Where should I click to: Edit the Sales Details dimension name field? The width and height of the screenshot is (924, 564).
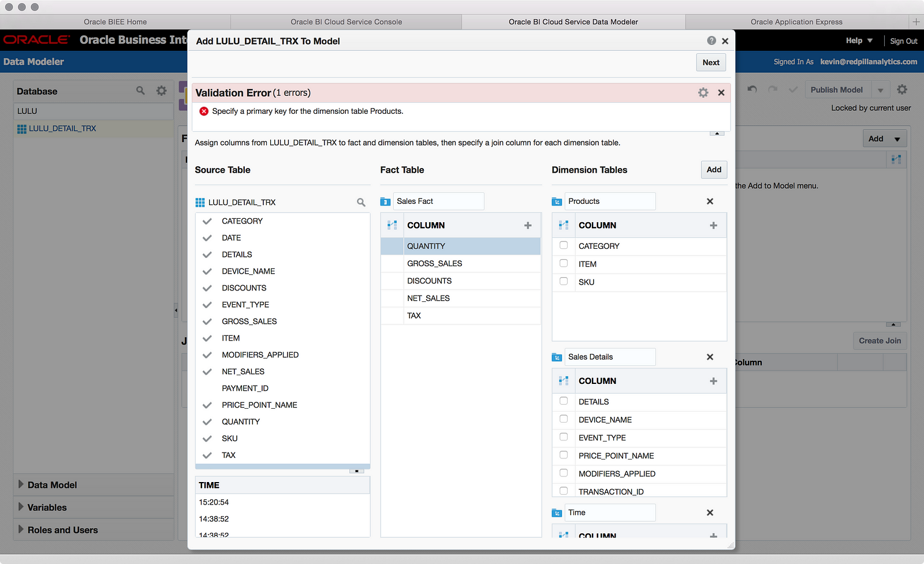click(610, 357)
